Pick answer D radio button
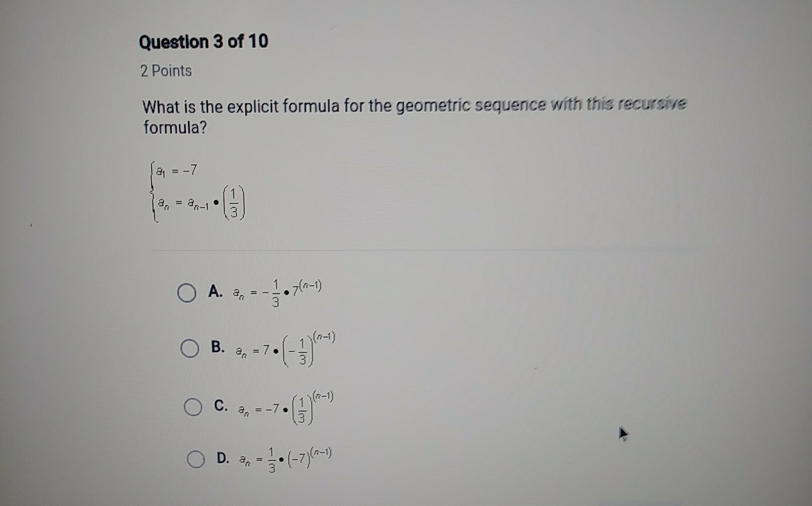This screenshot has width=812, height=506. 196,459
